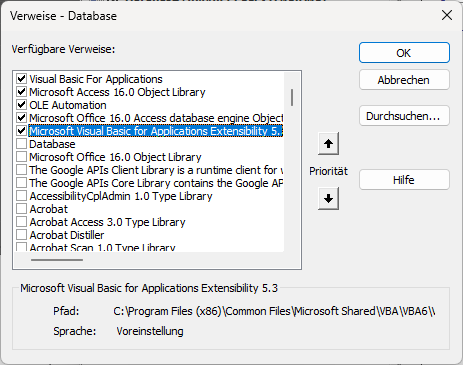
Task: Check Acrobat Access 3.0 Type Library
Action: tap(22, 222)
